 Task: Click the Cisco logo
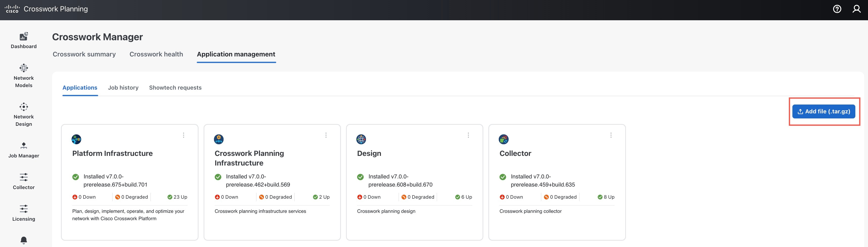point(12,9)
